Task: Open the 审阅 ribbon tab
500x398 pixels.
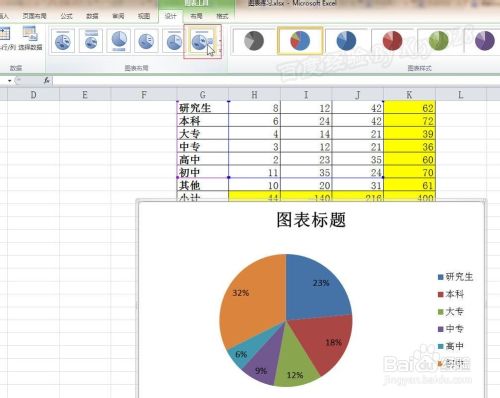Action: [118, 16]
